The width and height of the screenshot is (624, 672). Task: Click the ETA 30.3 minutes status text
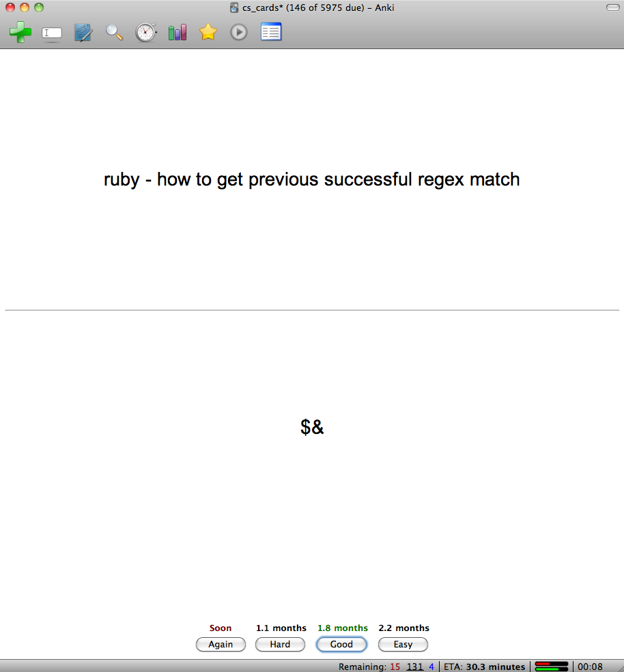tap(485, 667)
